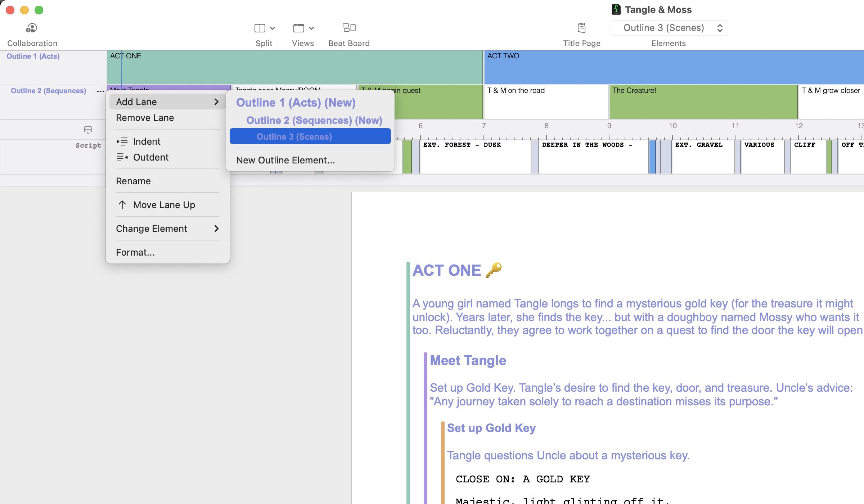This screenshot has height=504, width=864.
Task: Click the Outline 1 (Acts) lane label
Action: [x=33, y=56]
